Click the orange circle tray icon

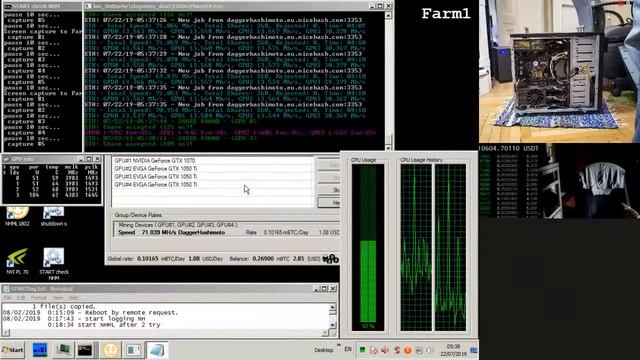[x=407, y=350]
